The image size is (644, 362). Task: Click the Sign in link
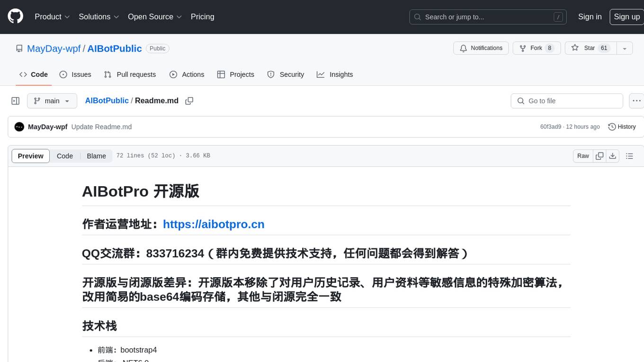pos(590,17)
